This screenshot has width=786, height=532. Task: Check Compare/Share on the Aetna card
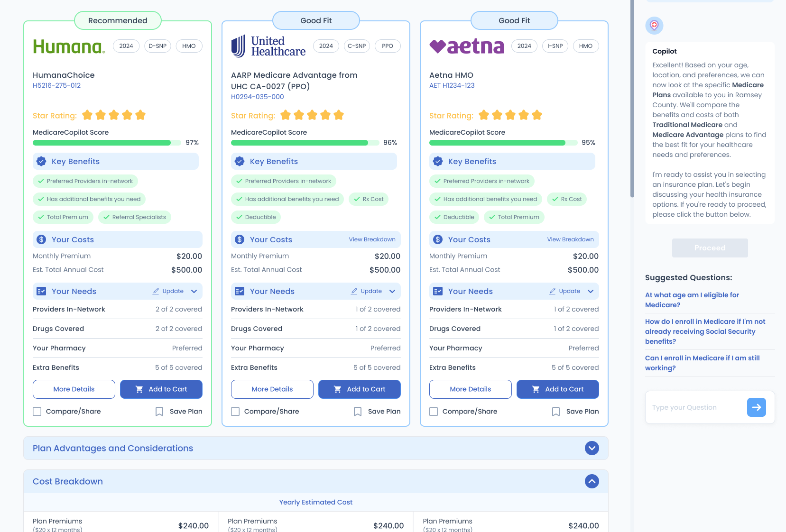[434, 411]
